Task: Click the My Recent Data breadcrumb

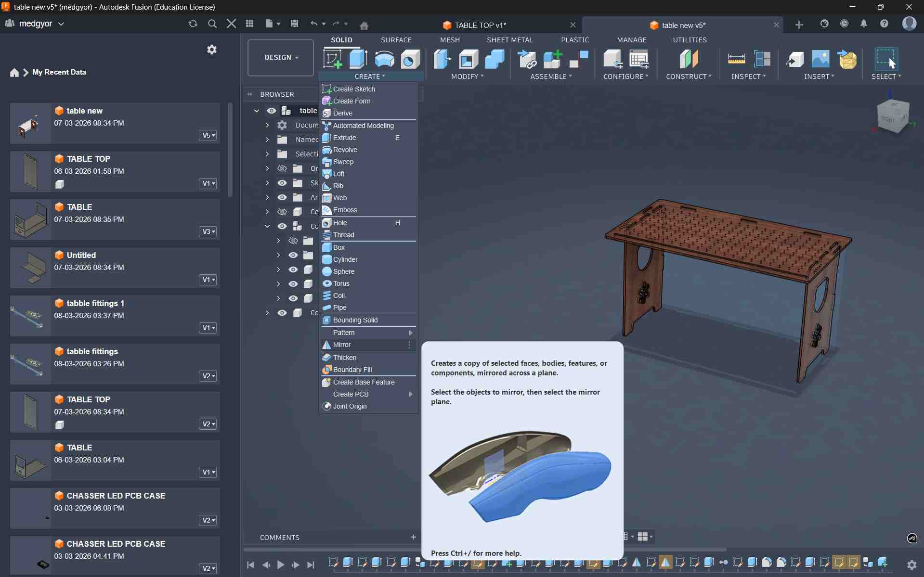Action: (59, 72)
